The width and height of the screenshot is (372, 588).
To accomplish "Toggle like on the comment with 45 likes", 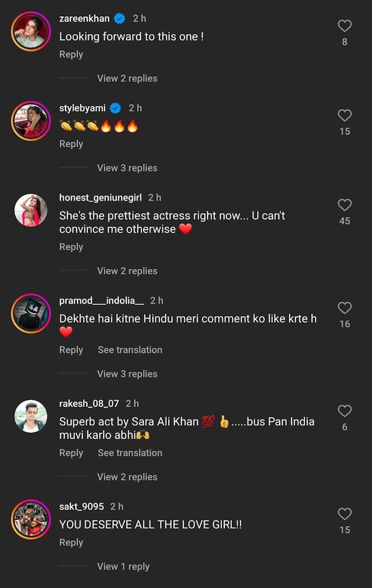I will [345, 205].
